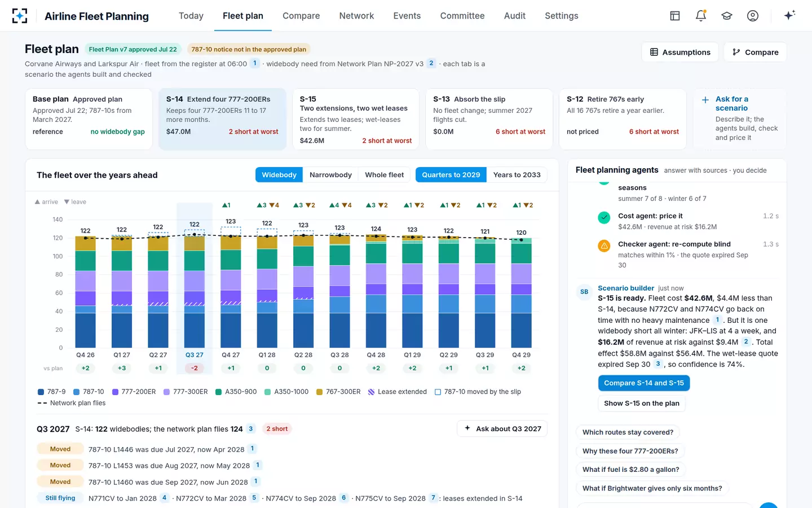This screenshot has height=508, width=812.
Task: Go to the Compare tab
Action: 301,16
